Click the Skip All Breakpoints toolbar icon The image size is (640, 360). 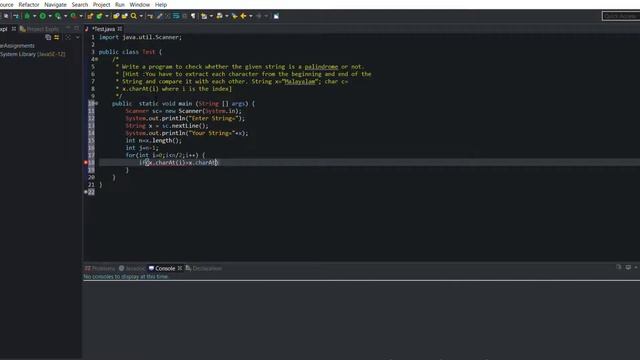click(16, 16)
